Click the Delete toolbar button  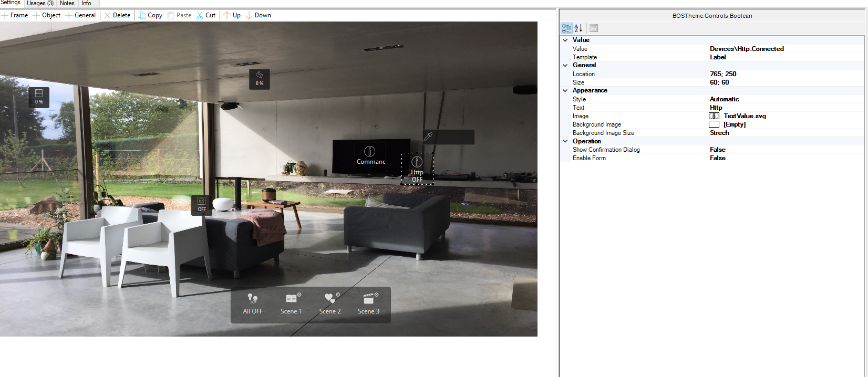pyautogui.click(x=117, y=15)
